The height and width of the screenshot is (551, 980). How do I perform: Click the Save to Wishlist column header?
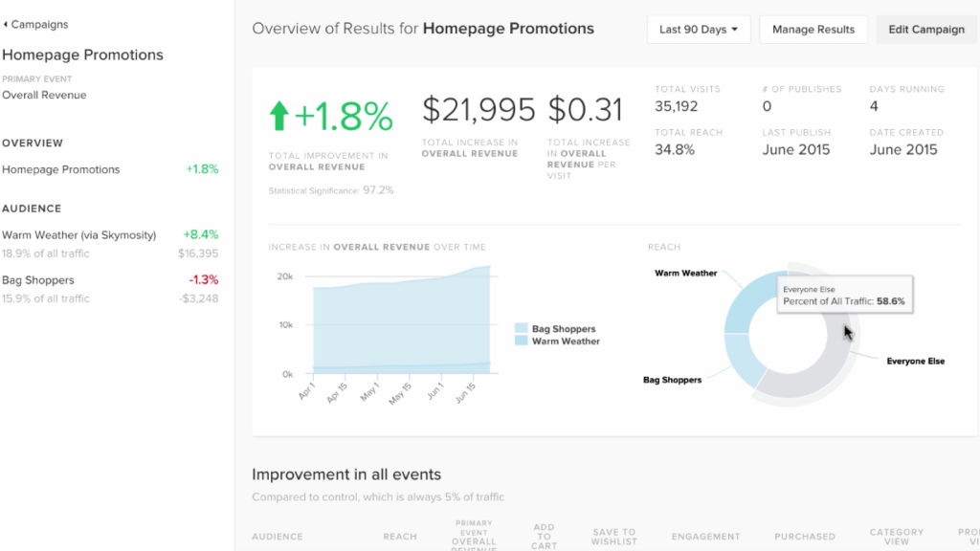tap(613, 537)
